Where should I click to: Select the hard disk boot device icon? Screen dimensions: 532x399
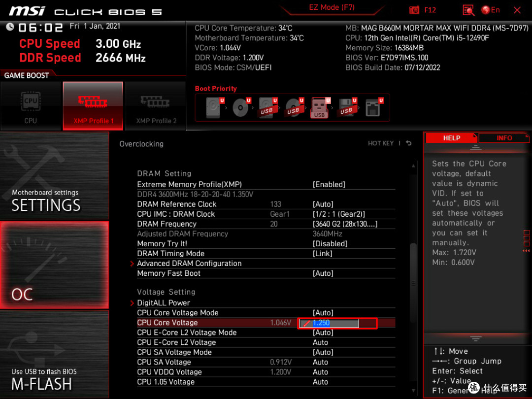tap(215, 107)
